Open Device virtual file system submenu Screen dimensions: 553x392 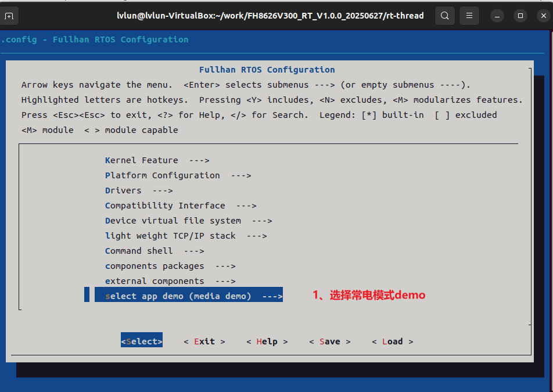point(189,221)
